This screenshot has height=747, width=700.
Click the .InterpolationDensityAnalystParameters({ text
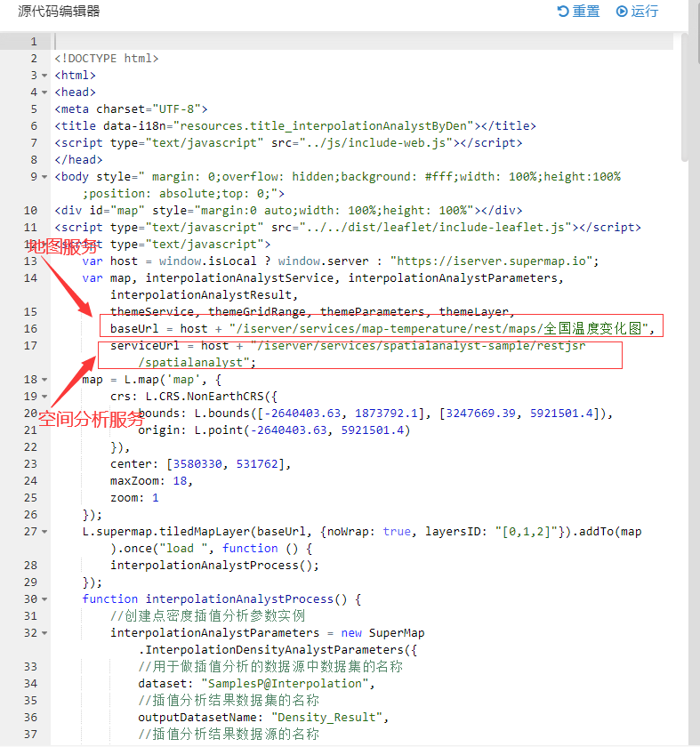point(278,650)
